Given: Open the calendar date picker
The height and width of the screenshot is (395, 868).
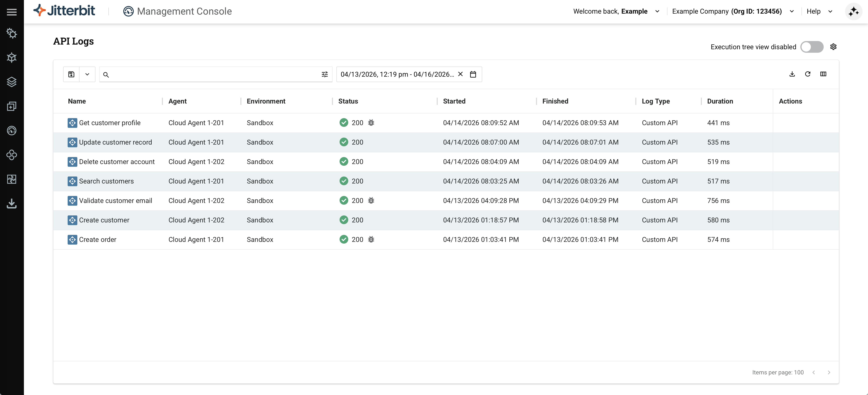Looking at the screenshot, I should click(x=473, y=74).
